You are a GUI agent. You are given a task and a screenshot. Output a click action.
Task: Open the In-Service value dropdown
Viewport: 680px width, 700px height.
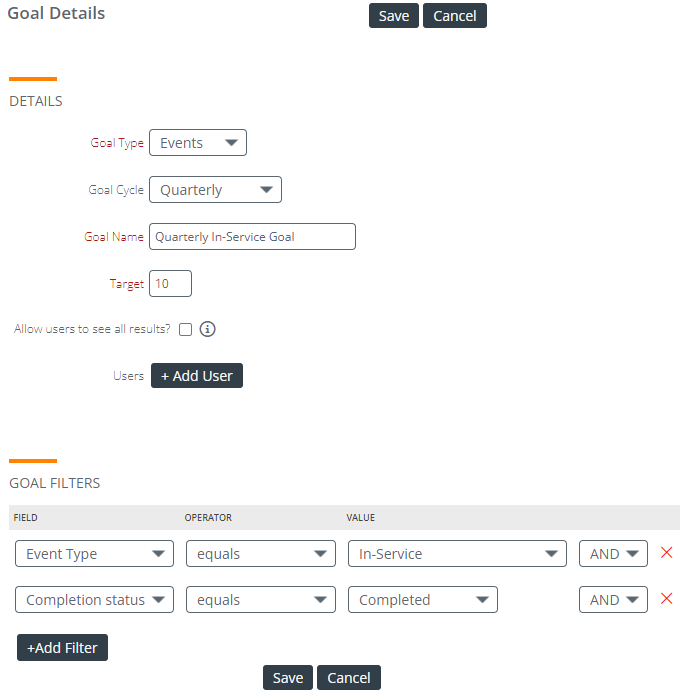click(457, 554)
